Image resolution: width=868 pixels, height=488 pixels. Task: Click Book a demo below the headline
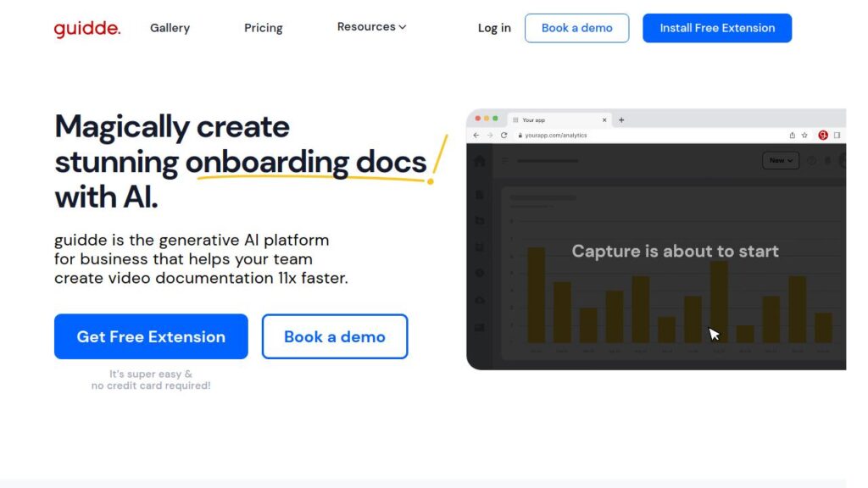(334, 336)
